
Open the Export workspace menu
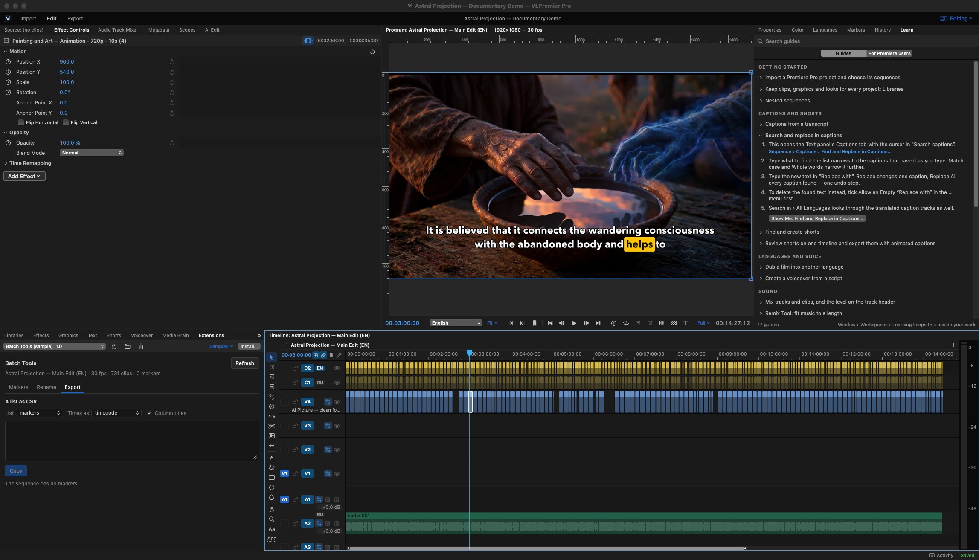click(x=75, y=18)
